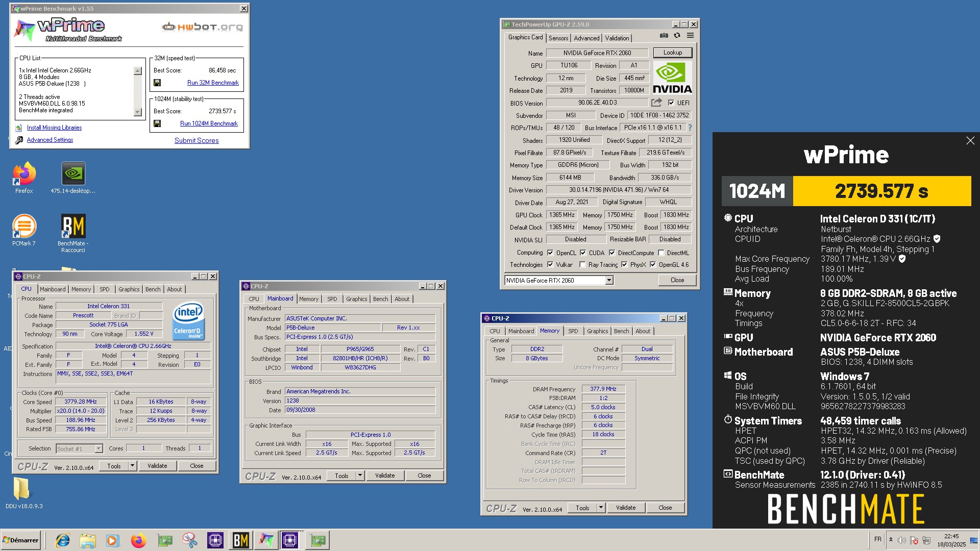Viewport: 980px width, 551px height.
Task: Open the Advanced tab in GPU-Z
Action: click(x=586, y=38)
